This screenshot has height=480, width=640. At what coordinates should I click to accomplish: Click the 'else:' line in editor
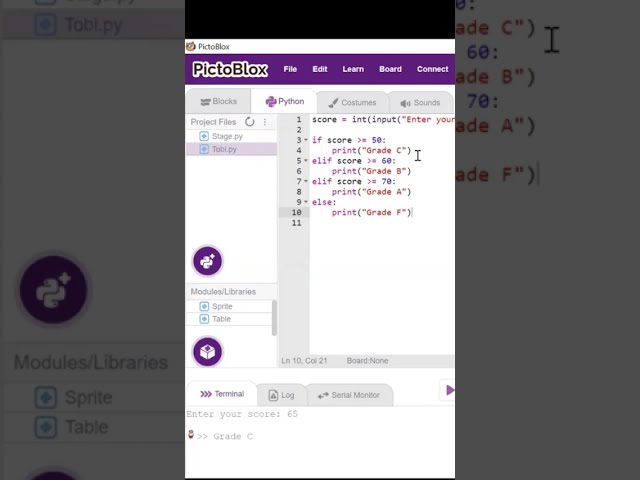pos(324,202)
